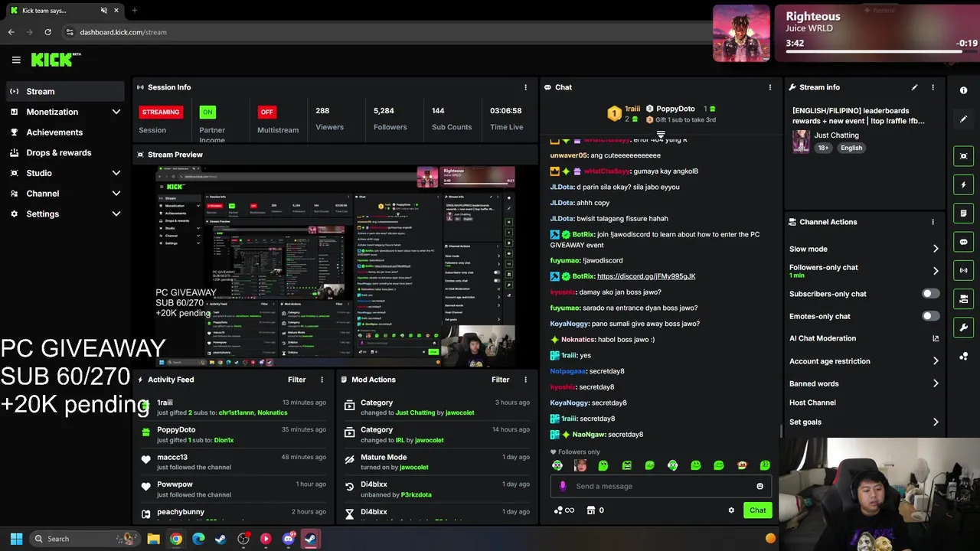Open the Mod Actions three-dot menu
This screenshot has height=551, width=980.
pos(525,380)
